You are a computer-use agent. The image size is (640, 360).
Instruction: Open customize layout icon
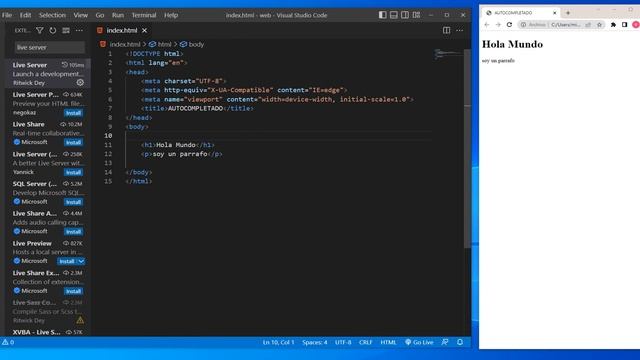pos(416,15)
